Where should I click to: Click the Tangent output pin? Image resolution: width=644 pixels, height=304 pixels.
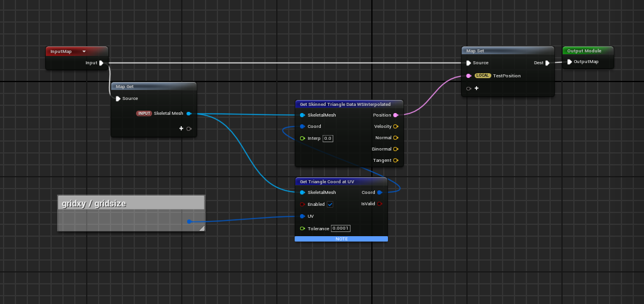(x=396, y=161)
